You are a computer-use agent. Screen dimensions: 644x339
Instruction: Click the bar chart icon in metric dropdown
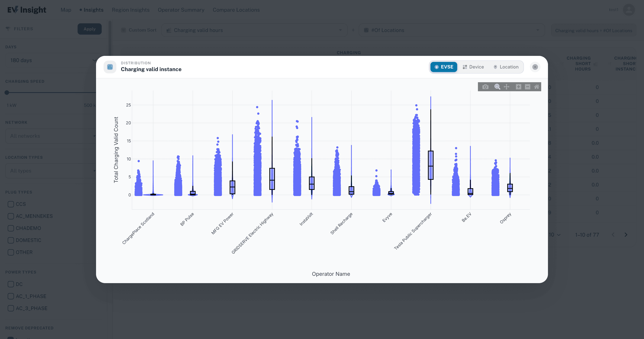click(169, 30)
